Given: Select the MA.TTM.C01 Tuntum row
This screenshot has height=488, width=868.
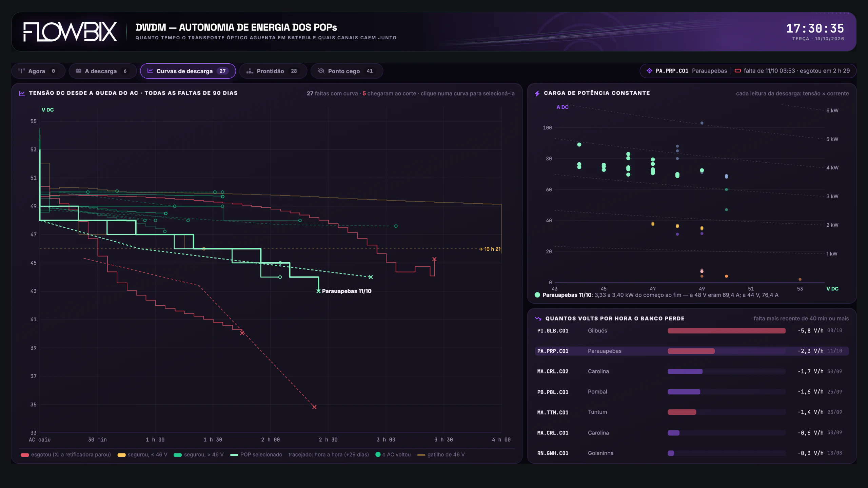Looking at the screenshot, I should pyautogui.click(x=692, y=412).
